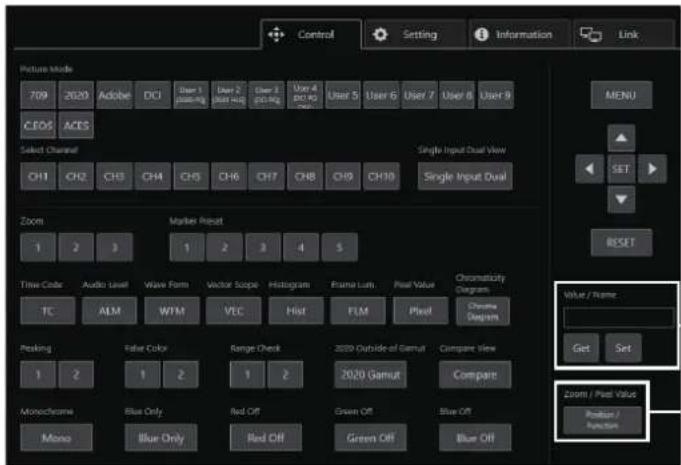Toggle the VEC vector scope
Viewport: 681px width, 465px height.
tap(234, 311)
